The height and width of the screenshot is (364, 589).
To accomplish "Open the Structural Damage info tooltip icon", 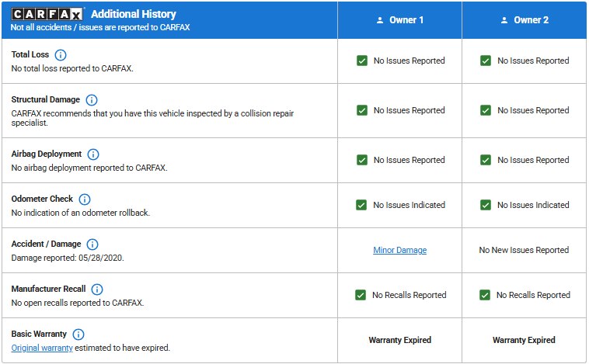I will [x=92, y=100].
